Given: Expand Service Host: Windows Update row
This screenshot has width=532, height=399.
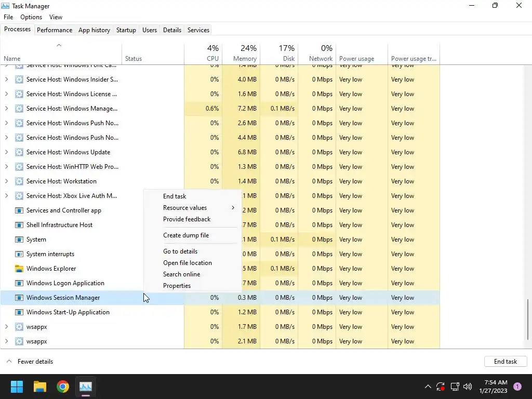Looking at the screenshot, I should point(6,152).
